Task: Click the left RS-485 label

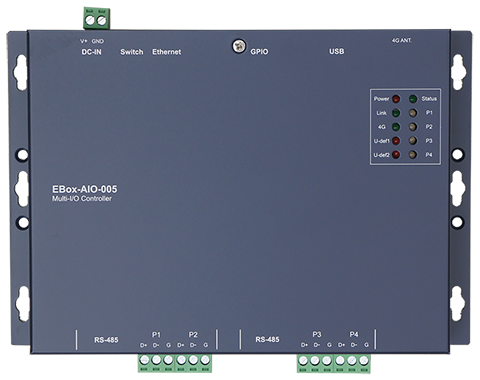Action: click(106, 340)
